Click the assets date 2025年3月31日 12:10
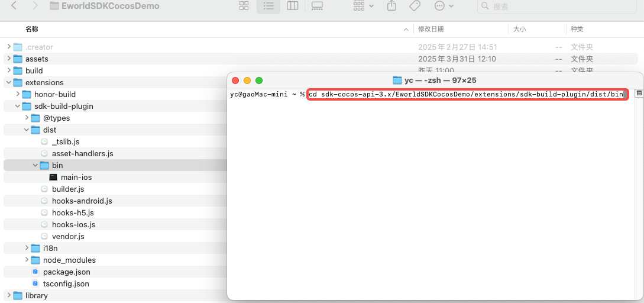 pyautogui.click(x=457, y=59)
